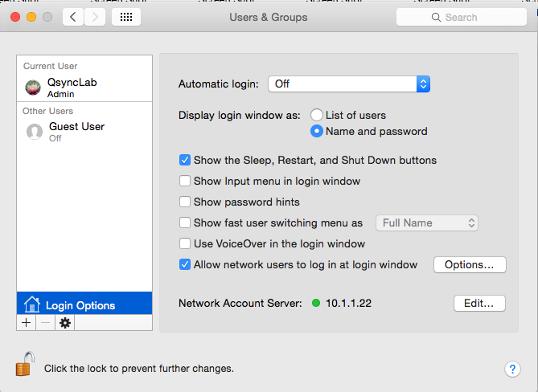The image size is (538, 392).
Task: Click the add user plus button
Action: (x=26, y=322)
